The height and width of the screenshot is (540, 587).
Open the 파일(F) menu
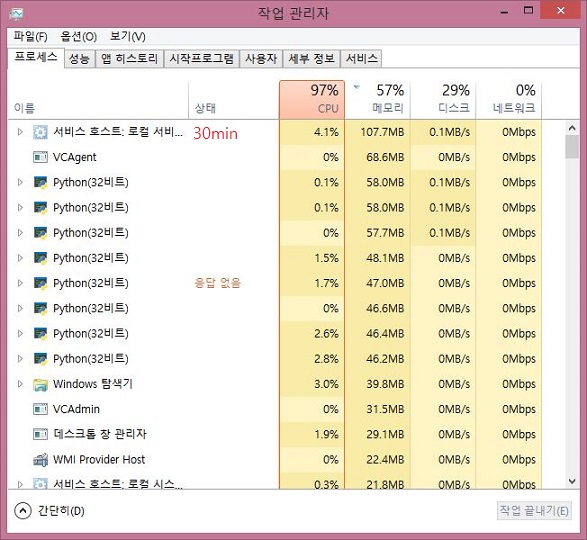(31, 36)
